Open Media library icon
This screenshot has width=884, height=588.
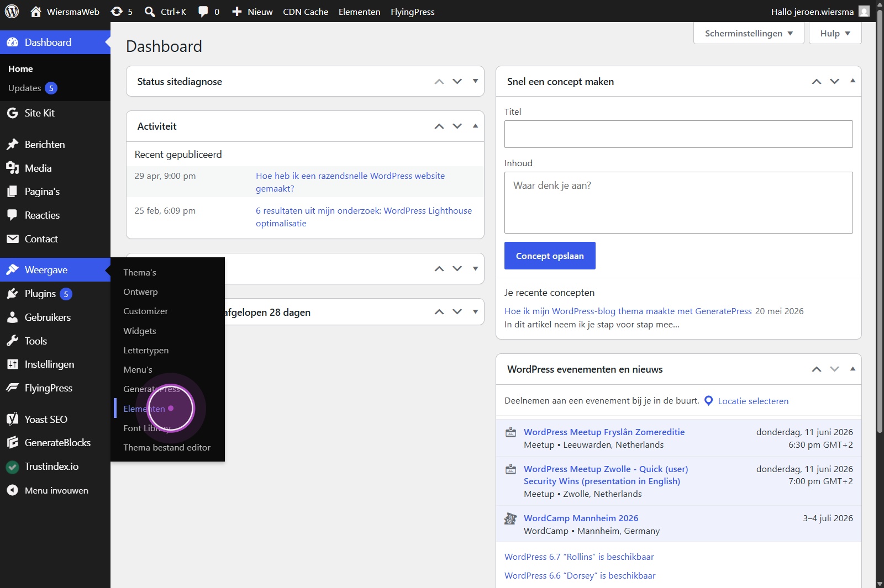click(12, 168)
